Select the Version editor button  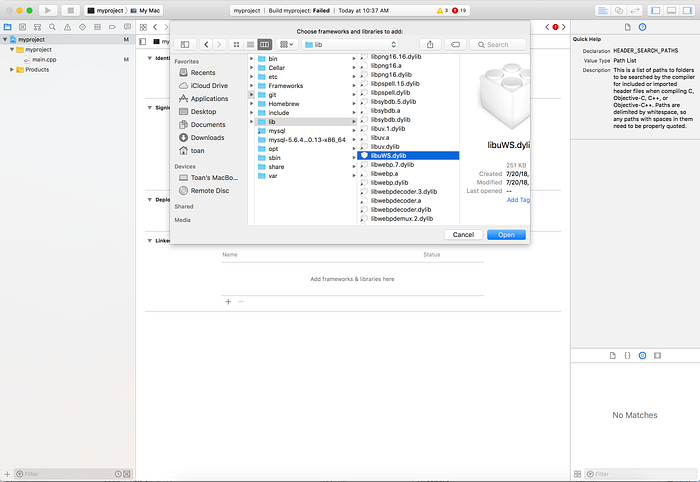634,10
